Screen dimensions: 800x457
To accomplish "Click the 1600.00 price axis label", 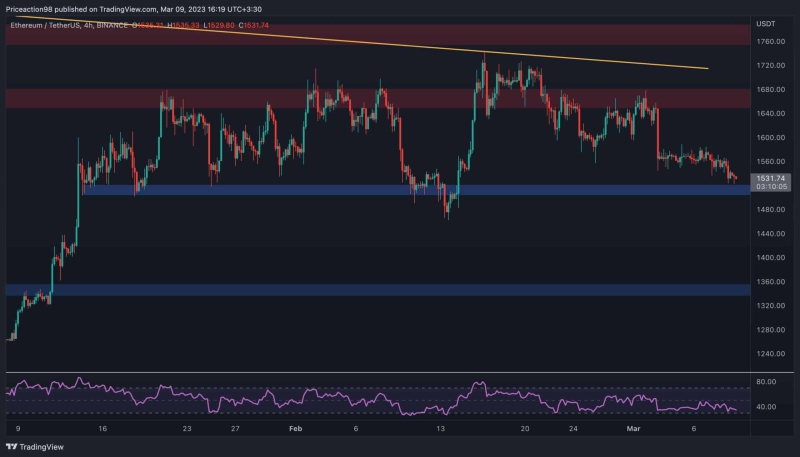I will pyautogui.click(x=770, y=137).
